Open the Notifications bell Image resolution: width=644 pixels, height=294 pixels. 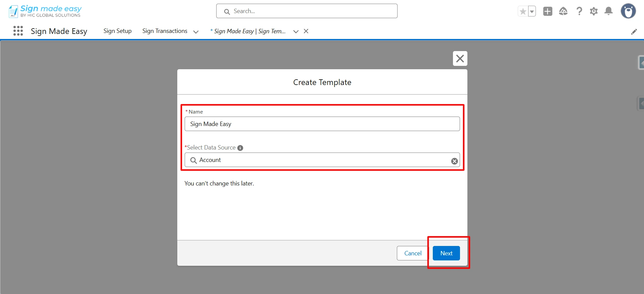click(x=608, y=11)
